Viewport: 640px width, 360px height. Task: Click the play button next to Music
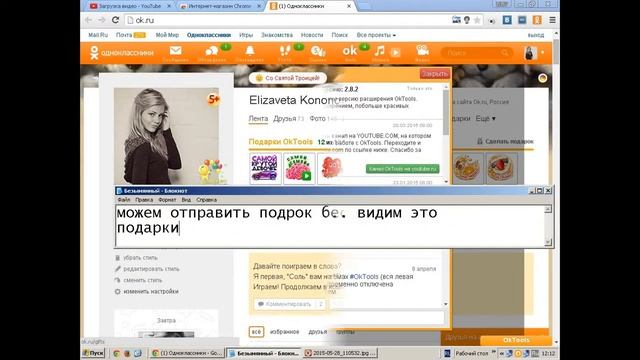coord(396,52)
